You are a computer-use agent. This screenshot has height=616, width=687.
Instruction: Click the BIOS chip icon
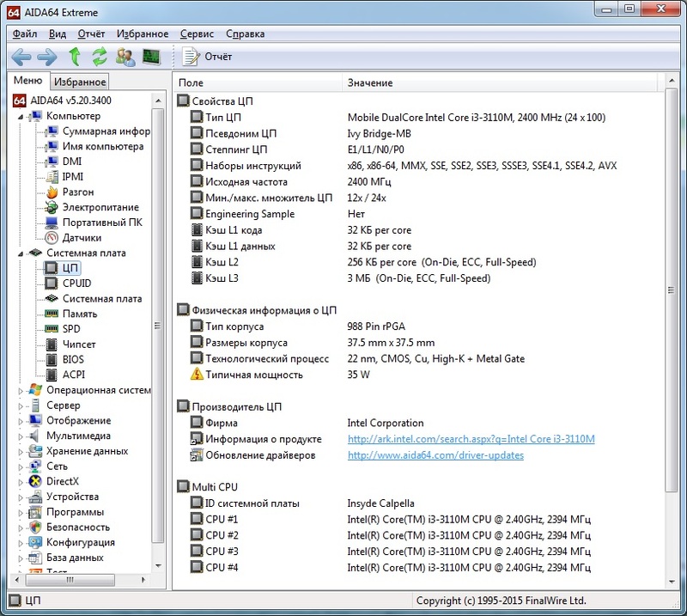point(52,359)
